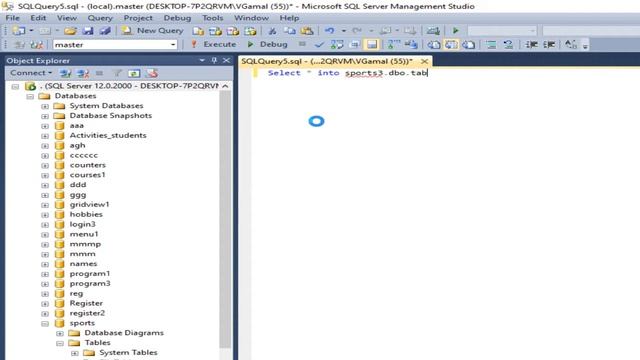Click the New Project toolbar icon

18,31
